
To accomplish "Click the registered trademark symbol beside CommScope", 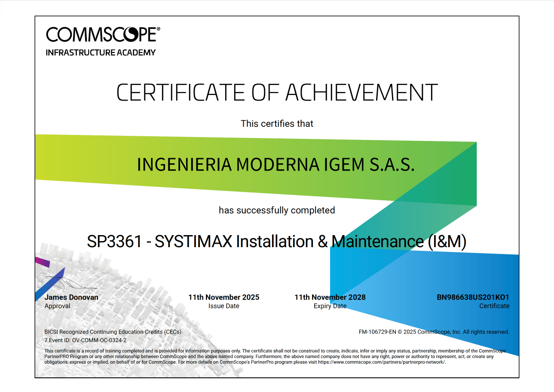I will coord(158,29).
